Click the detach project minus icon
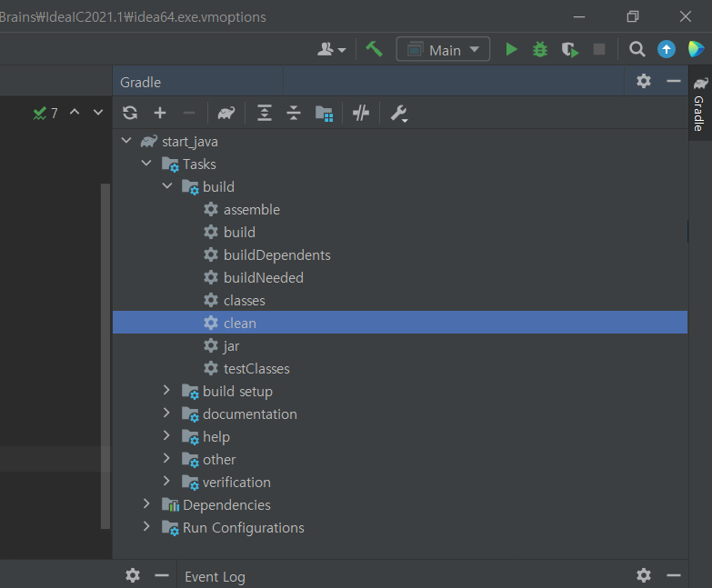 click(x=189, y=113)
